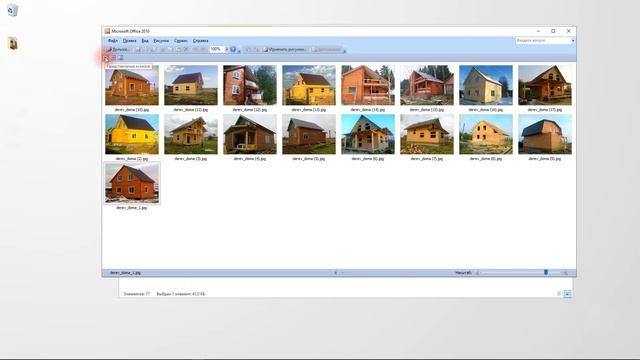
Task: Switch to single picture view icon
Action: [121, 58]
